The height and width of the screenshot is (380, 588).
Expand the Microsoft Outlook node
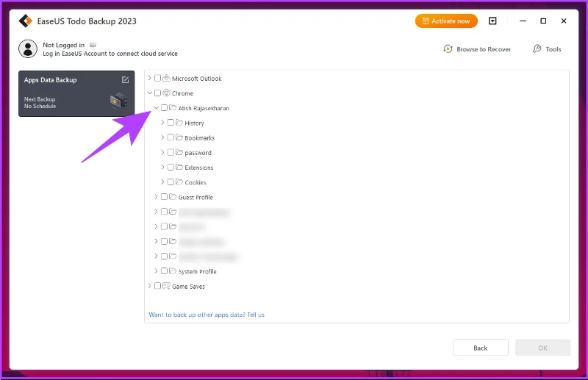(x=150, y=78)
